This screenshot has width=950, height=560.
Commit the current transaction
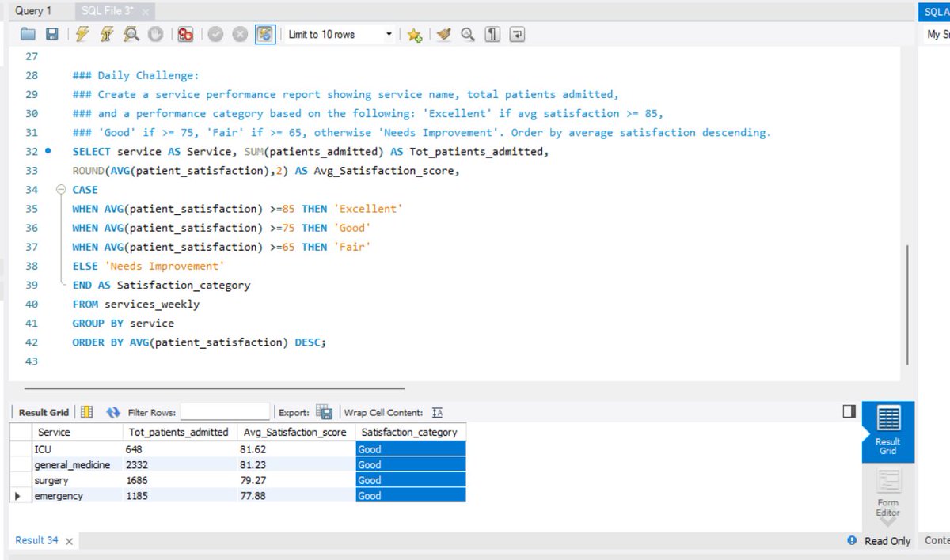[x=216, y=35]
